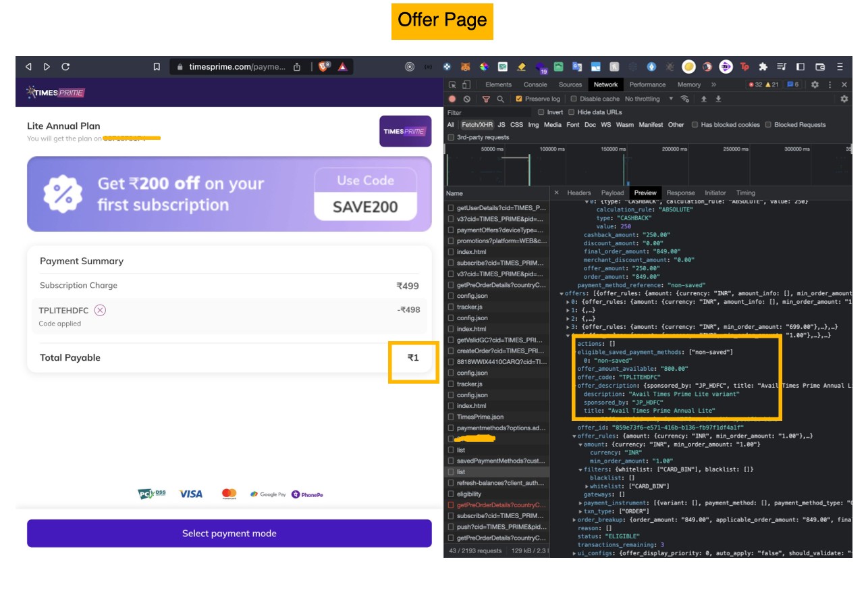Check the Invert filter checkbox
Image resolution: width=868 pixels, height=614 pixels.
click(x=541, y=112)
